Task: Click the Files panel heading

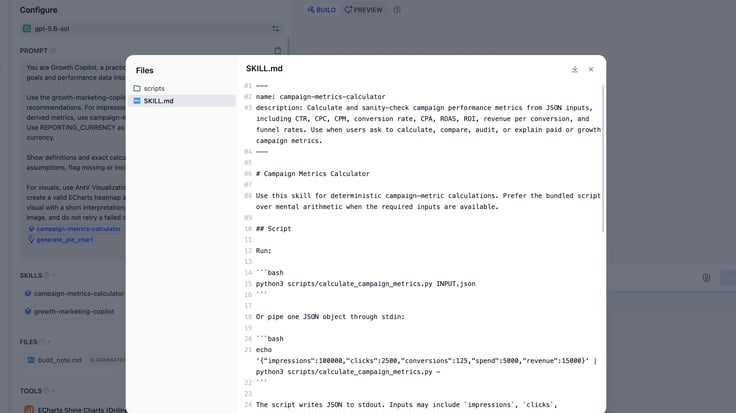Action: (x=145, y=70)
